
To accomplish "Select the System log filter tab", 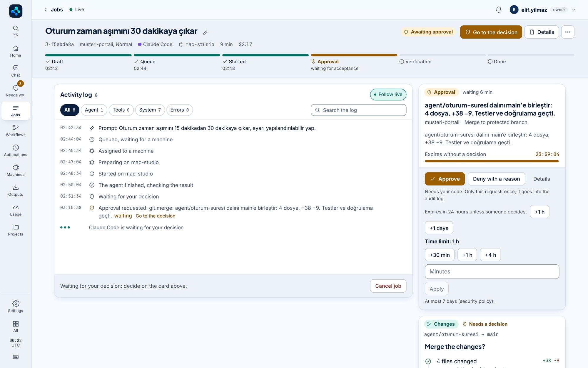I will point(150,110).
